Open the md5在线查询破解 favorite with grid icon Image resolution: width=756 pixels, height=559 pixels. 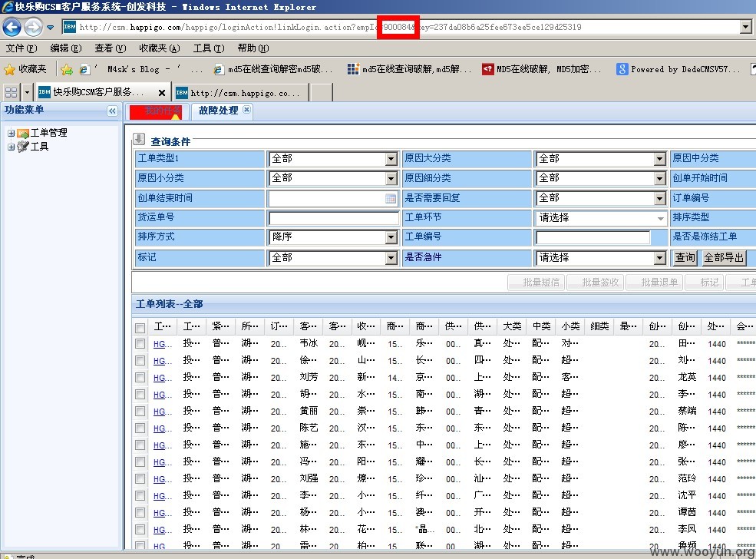pyautogui.click(x=409, y=69)
